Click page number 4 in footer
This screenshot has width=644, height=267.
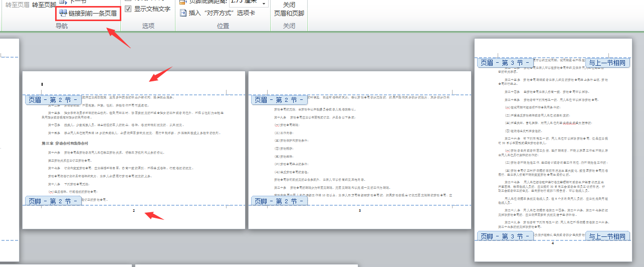pos(552,243)
